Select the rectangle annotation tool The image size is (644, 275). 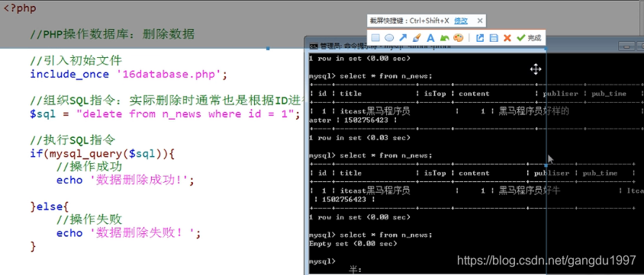pyautogui.click(x=375, y=38)
